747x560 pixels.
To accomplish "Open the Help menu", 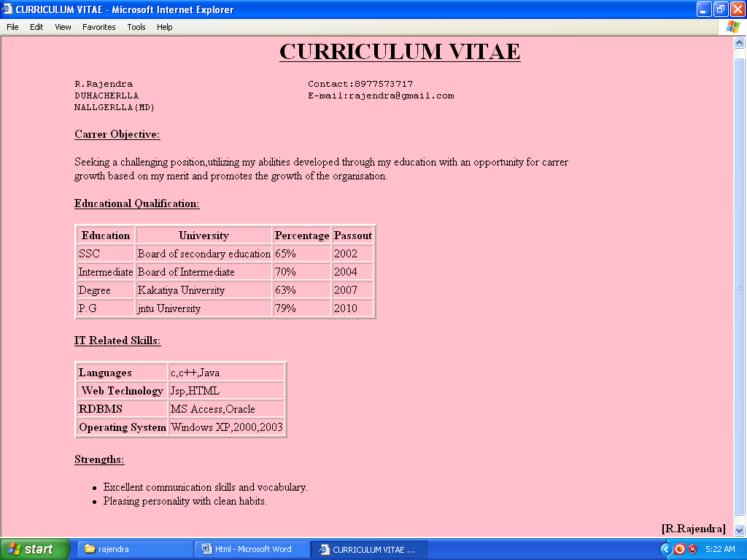I will point(164,27).
